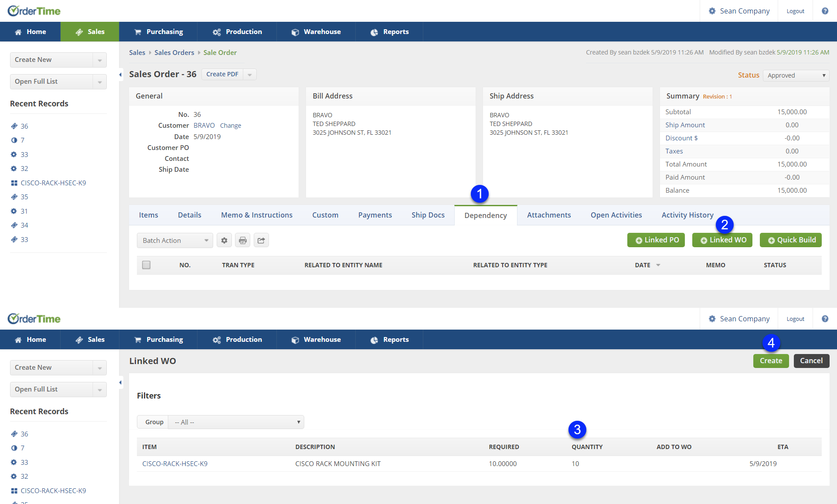Collapse the sidebar using the small left arrow
837x504 pixels.
click(x=120, y=75)
